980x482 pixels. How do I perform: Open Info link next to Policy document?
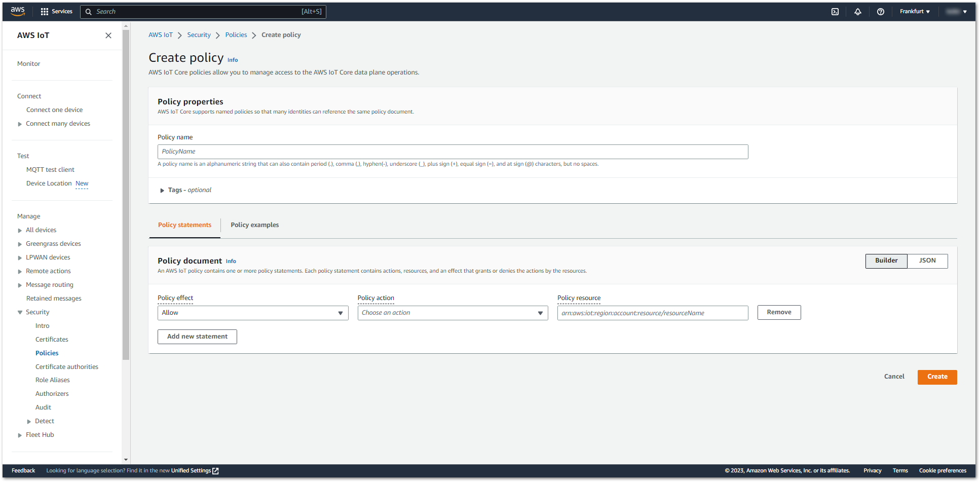point(231,262)
